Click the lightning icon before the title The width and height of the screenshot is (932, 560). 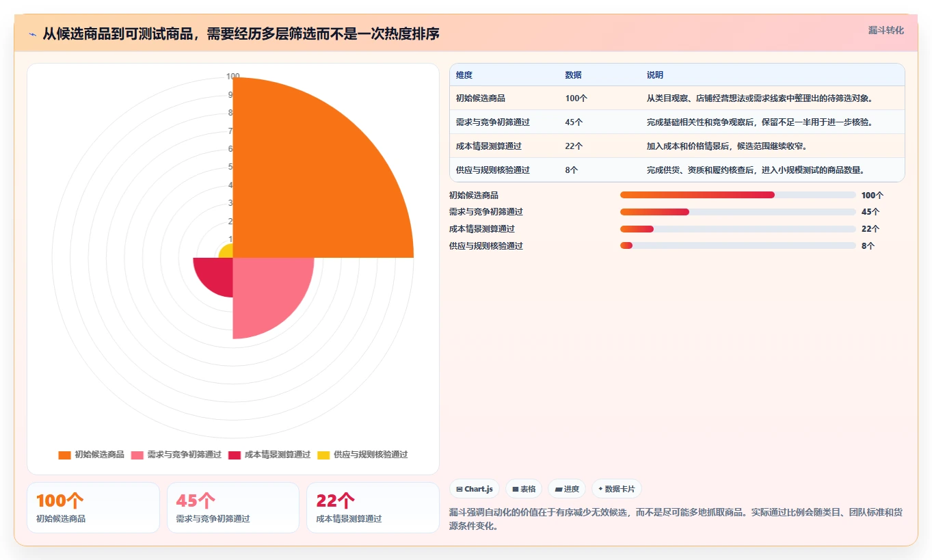pos(33,34)
